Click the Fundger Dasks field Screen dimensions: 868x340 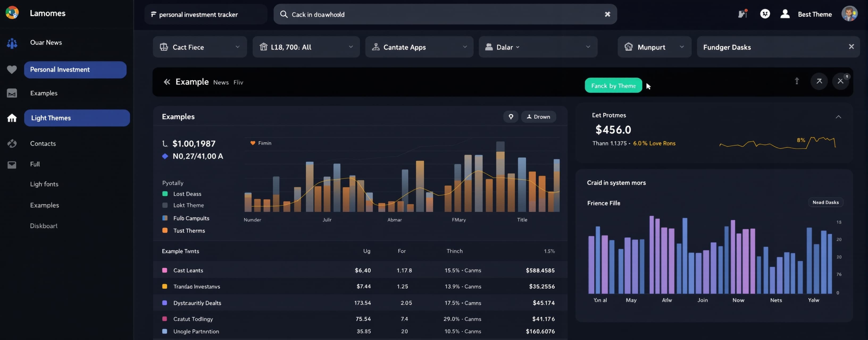tap(778, 47)
